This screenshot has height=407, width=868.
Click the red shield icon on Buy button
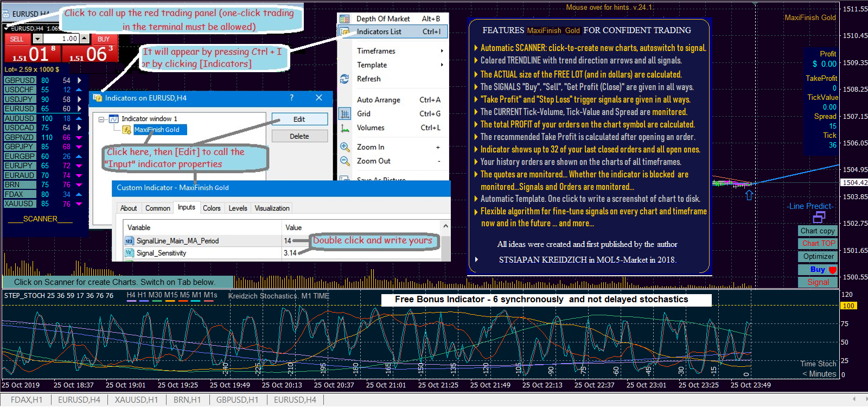pos(832,270)
